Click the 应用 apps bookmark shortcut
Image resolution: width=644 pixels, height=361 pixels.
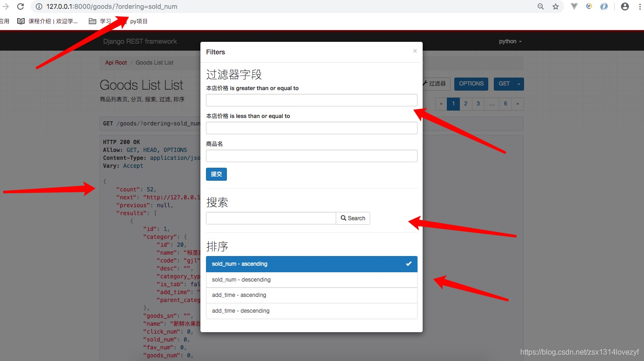click(5, 21)
